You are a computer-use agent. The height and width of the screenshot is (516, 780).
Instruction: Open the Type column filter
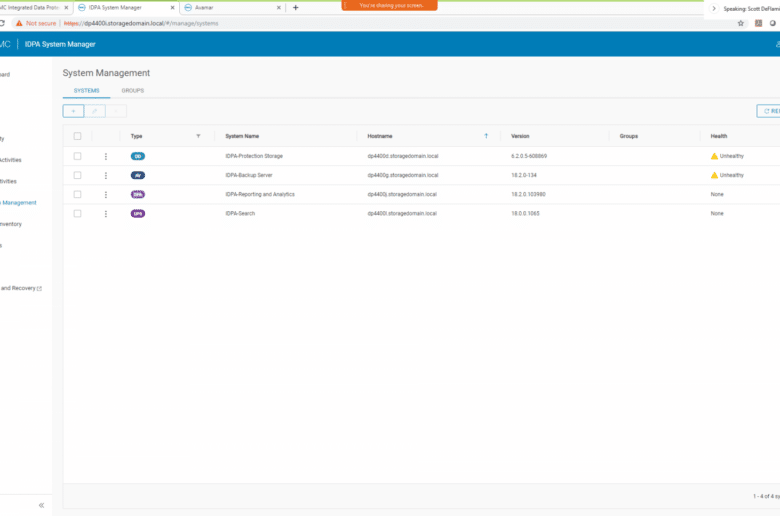[x=198, y=136]
